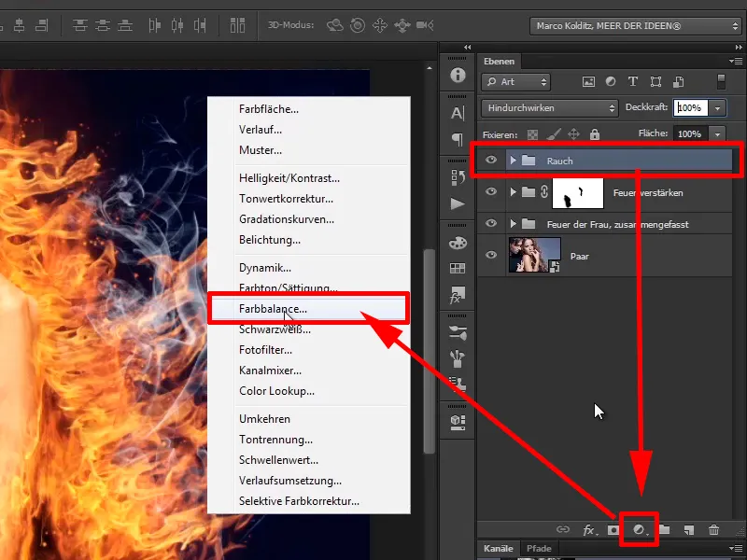Choose Gradationskurven... from the menu
747x560 pixels.
coord(309,219)
